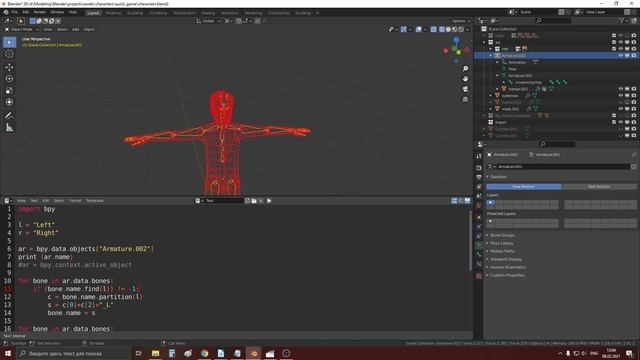Click the text editor vertical scrollbar
Viewport: 640px width, 360px height.
tap(471, 241)
